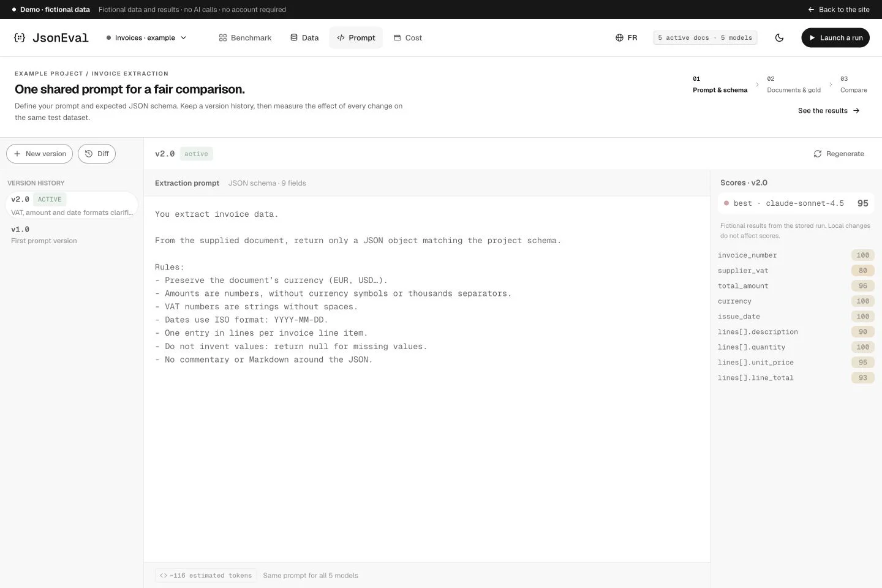882x588 pixels.
Task: Go to step 02 Documents & gold
Action: (794, 85)
